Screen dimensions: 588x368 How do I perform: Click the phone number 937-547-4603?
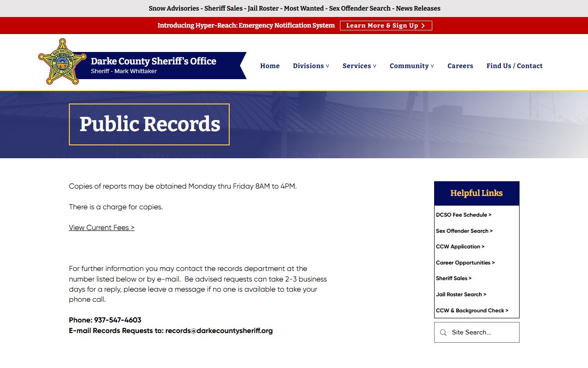pos(118,320)
